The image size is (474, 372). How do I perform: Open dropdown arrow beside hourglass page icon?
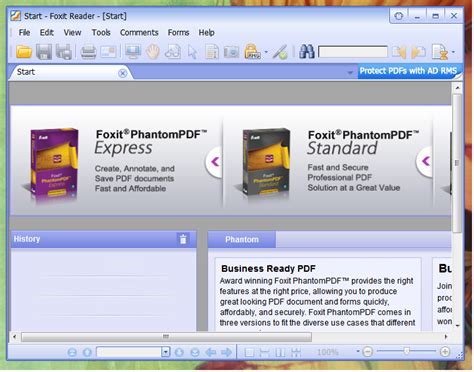click(453, 52)
